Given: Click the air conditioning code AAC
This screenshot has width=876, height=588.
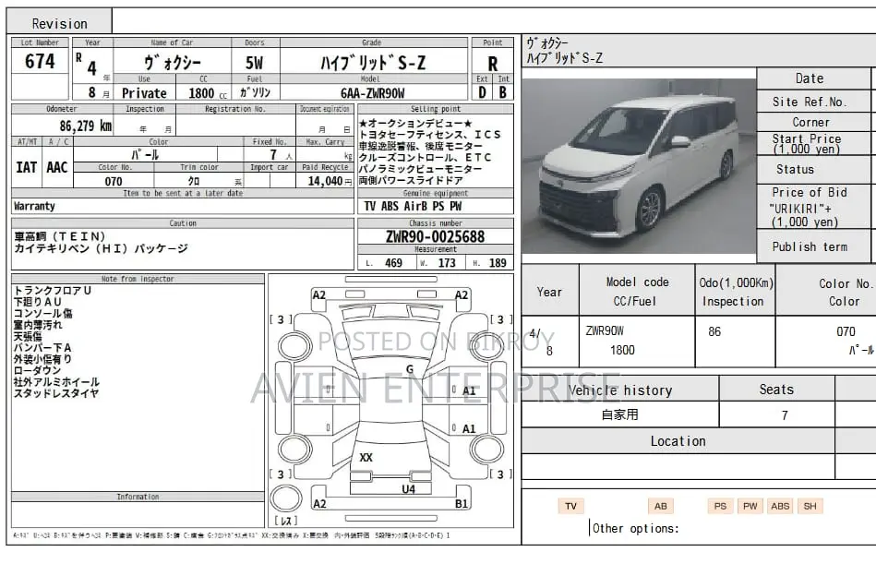Looking at the screenshot, I should pos(56,166).
